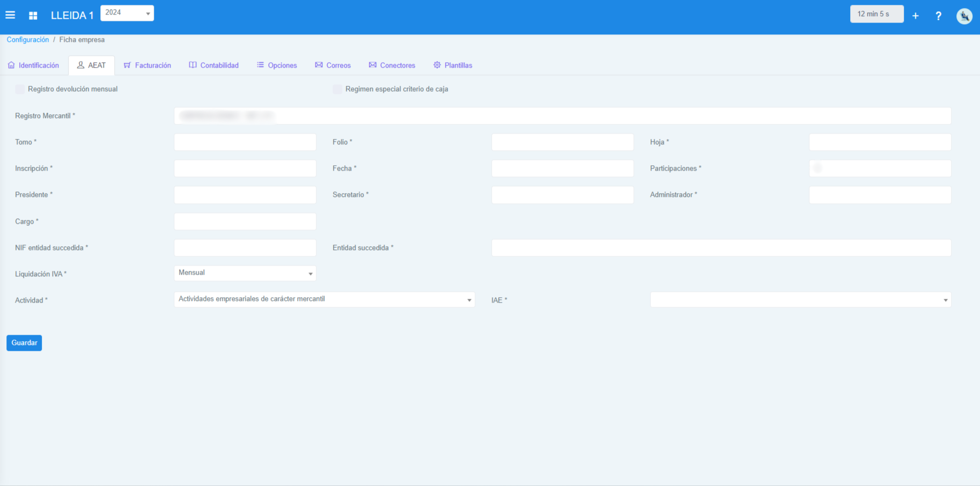Click the Guardar button
The height and width of the screenshot is (486, 980).
24,343
